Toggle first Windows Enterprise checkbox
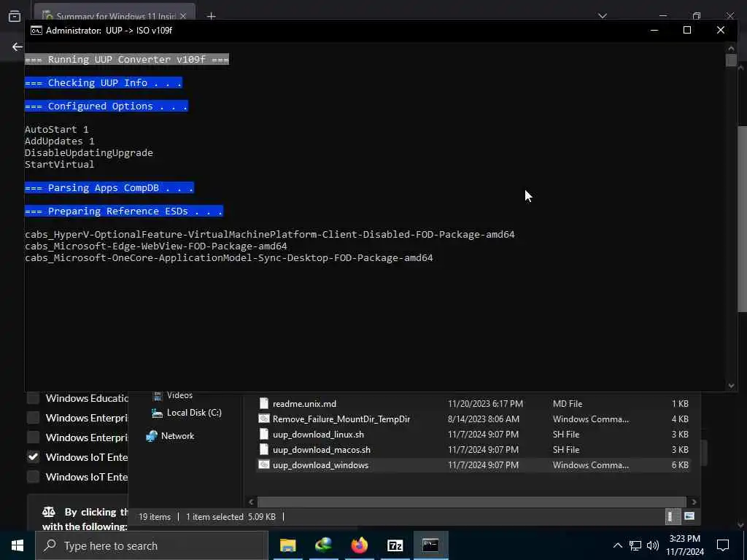The width and height of the screenshot is (747, 560). pos(33,418)
